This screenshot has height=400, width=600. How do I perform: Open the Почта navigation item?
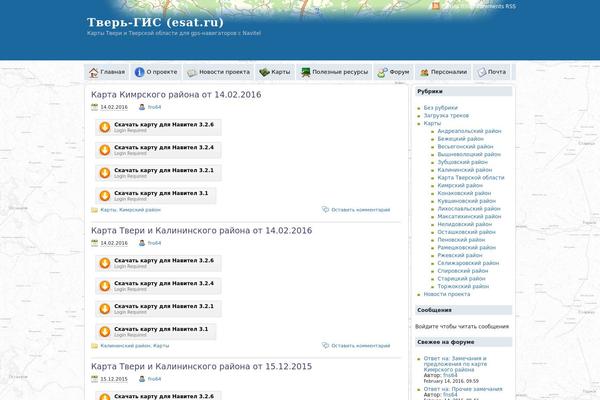coord(492,72)
